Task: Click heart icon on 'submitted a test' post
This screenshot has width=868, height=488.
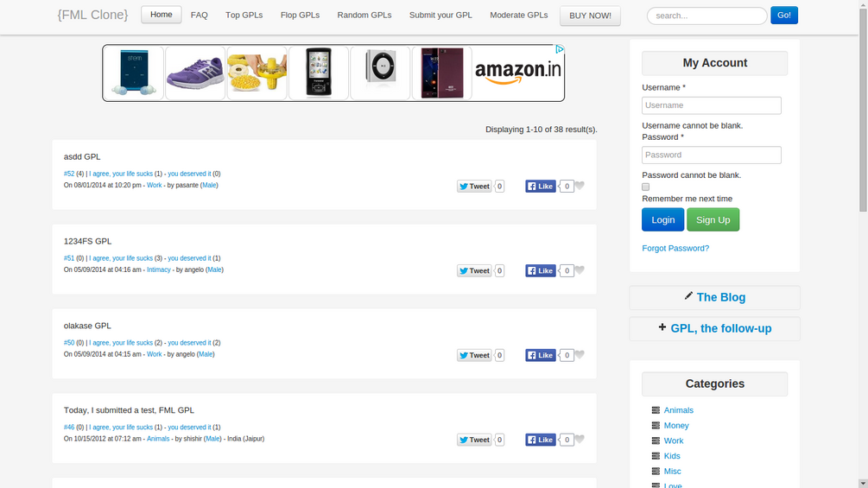Action: pos(580,440)
